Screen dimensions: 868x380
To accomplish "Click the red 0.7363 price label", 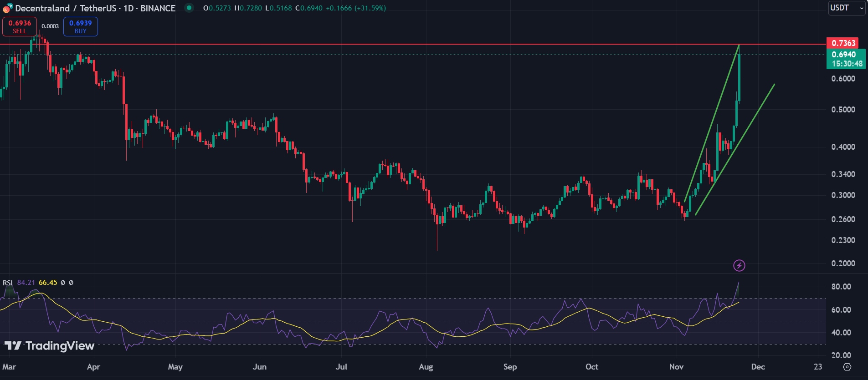I will [x=843, y=43].
